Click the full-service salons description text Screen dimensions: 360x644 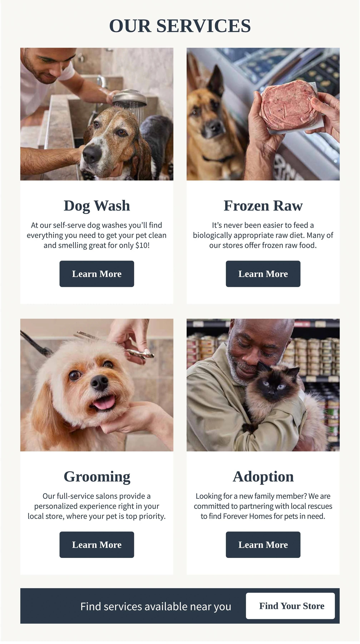[x=97, y=506]
